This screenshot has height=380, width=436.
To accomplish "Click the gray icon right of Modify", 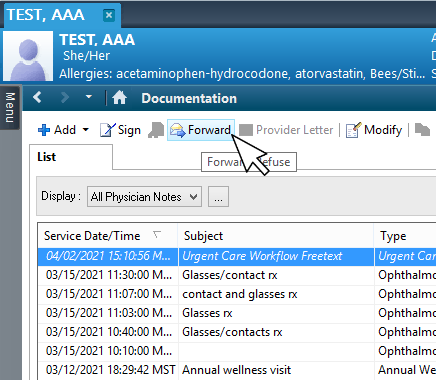I will (x=422, y=130).
